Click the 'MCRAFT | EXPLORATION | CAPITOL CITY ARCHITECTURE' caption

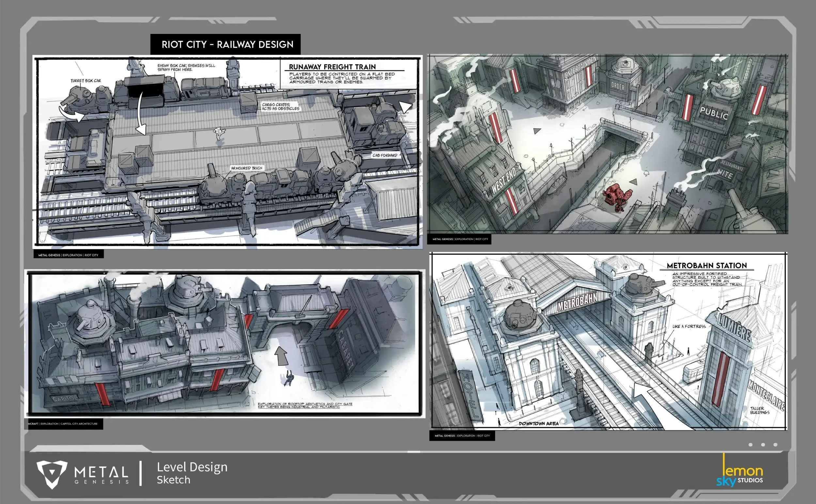pos(63,424)
